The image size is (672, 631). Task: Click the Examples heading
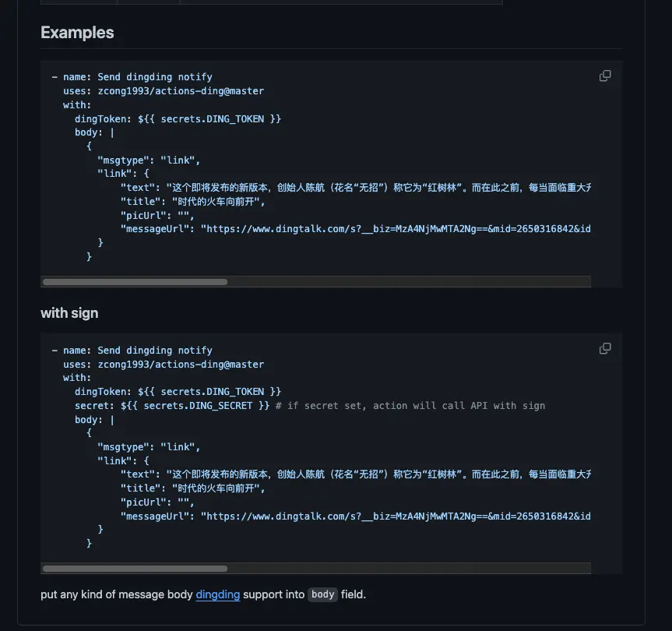pos(77,33)
